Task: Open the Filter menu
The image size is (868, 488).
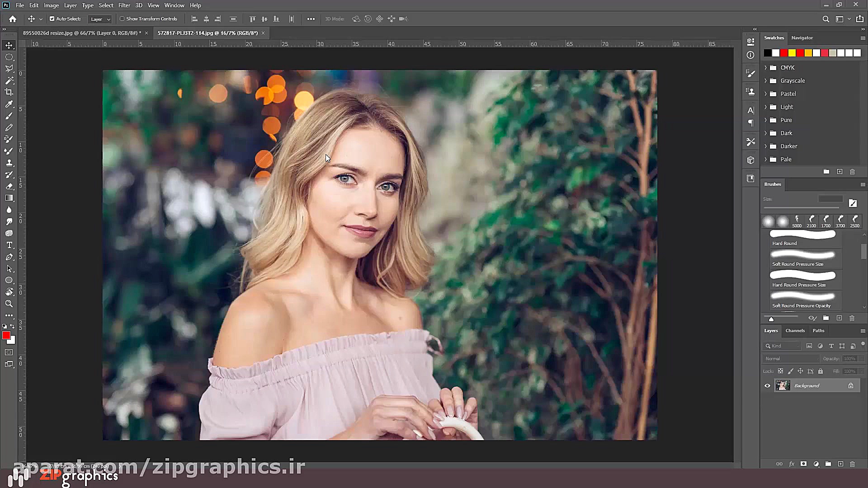Action: tap(124, 5)
